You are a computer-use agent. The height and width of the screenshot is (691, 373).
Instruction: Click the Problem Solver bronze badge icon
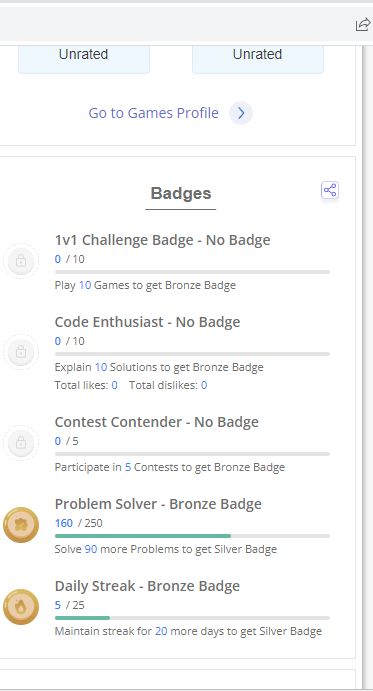21,525
